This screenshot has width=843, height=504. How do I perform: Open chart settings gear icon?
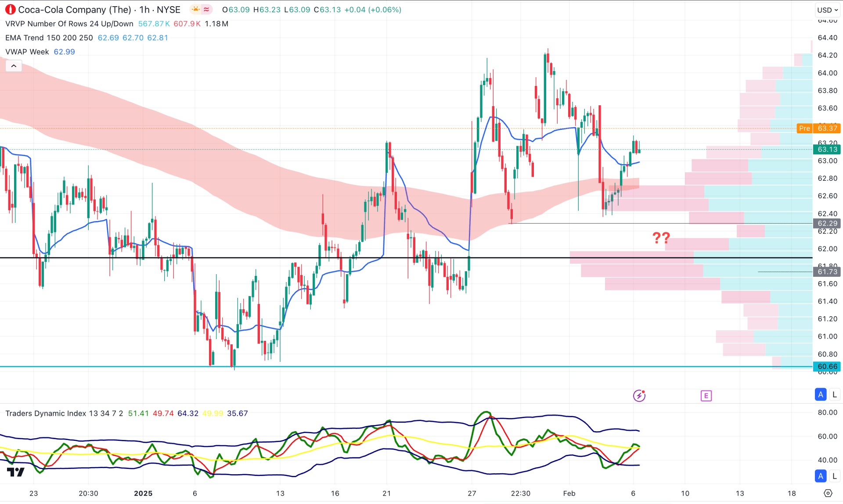pos(828,493)
